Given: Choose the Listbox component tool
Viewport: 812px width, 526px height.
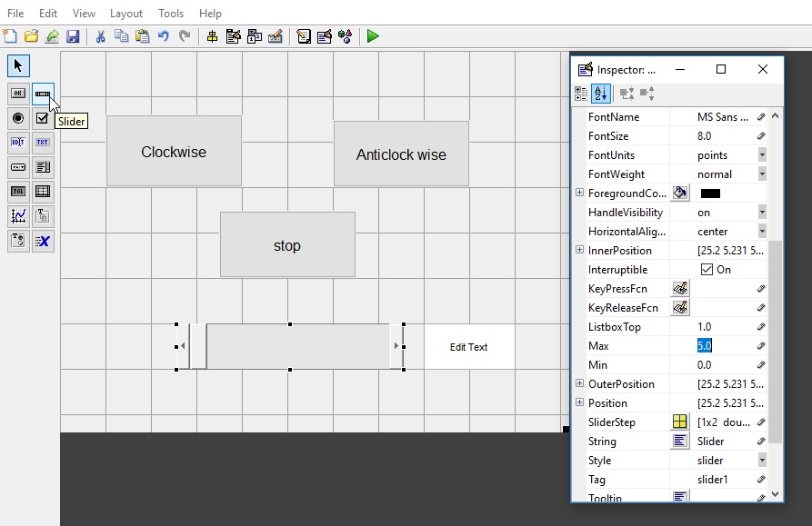Looking at the screenshot, I should tap(43, 167).
